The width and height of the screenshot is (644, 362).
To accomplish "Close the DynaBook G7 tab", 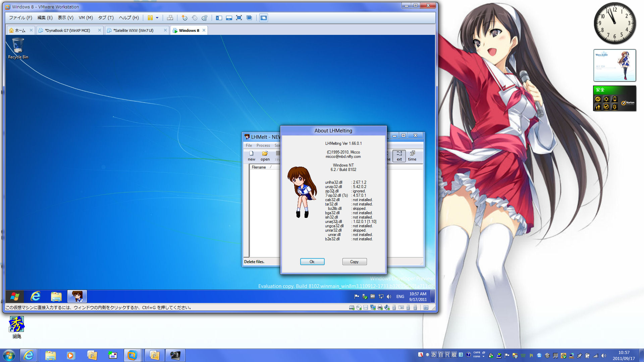I will 100,30.
